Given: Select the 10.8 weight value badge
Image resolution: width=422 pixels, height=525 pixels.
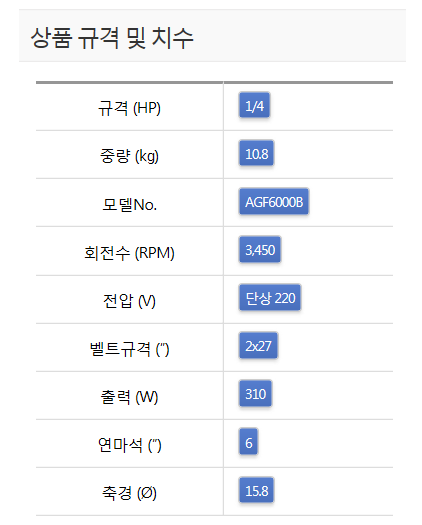Looking at the screenshot, I should [x=257, y=153].
